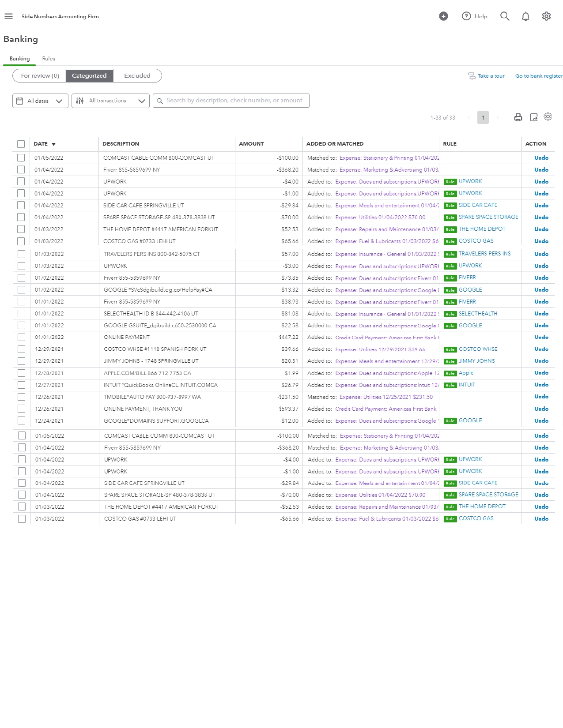Check the TRAVELERS PERS INS row checkbox
563x728 pixels.
click(x=21, y=254)
